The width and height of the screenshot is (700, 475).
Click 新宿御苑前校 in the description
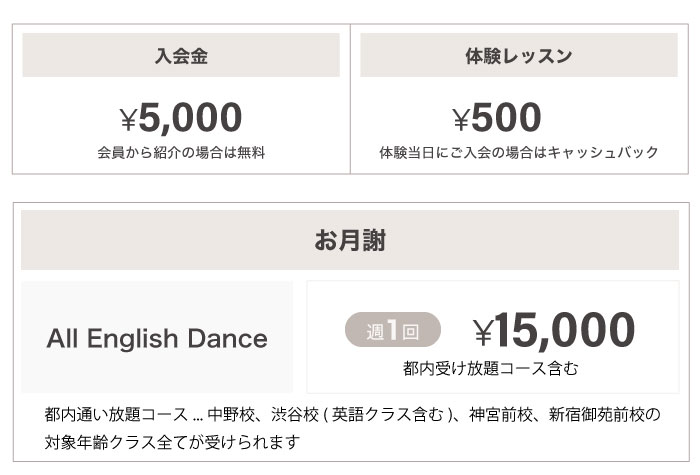pos(596,415)
